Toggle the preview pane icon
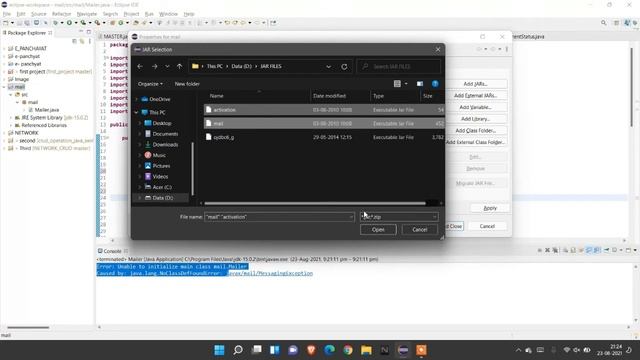The height and width of the screenshot is (360, 640). click(420, 84)
